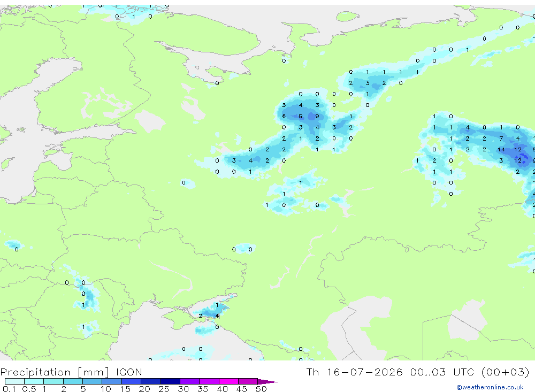Click the 35–40 mm legend color swatch
Image resolution: width=535 pixels, height=392 pixels.
click(209, 381)
